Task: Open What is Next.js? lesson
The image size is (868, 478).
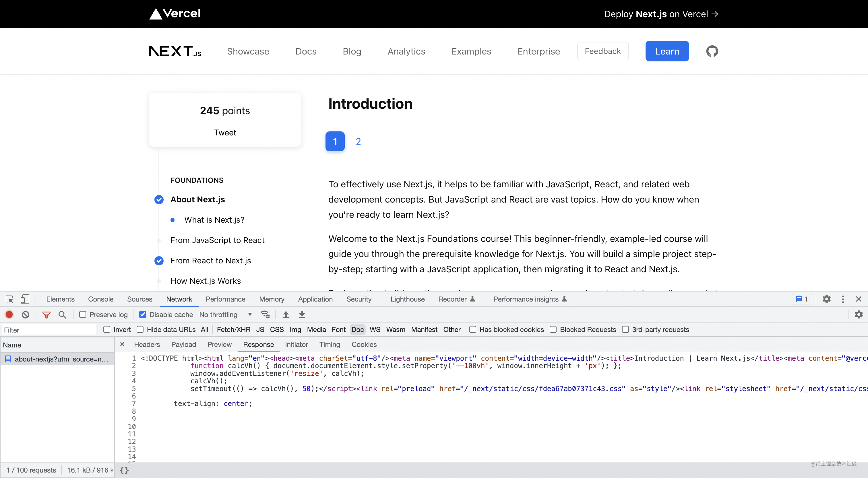Action: [x=214, y=220]
